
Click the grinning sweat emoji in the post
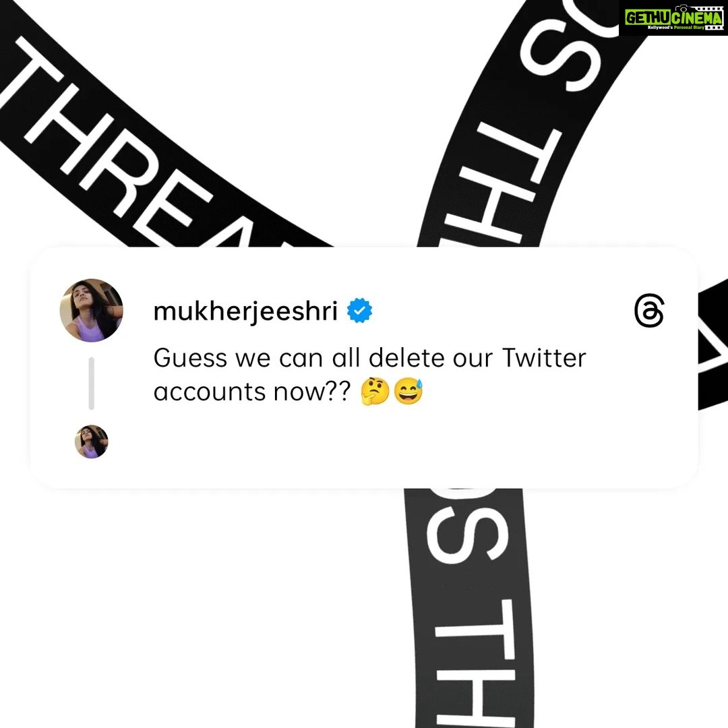pos(408,391)
